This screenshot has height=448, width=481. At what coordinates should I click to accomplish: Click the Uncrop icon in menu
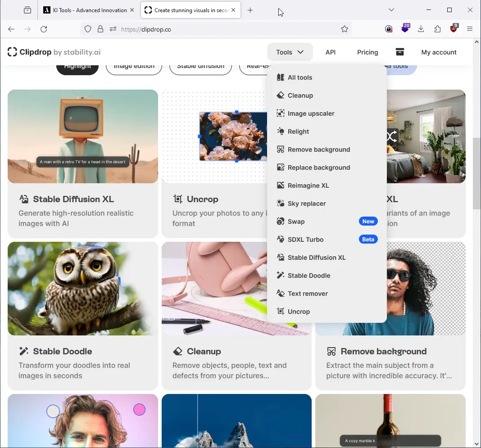click(x=281, y=312)
